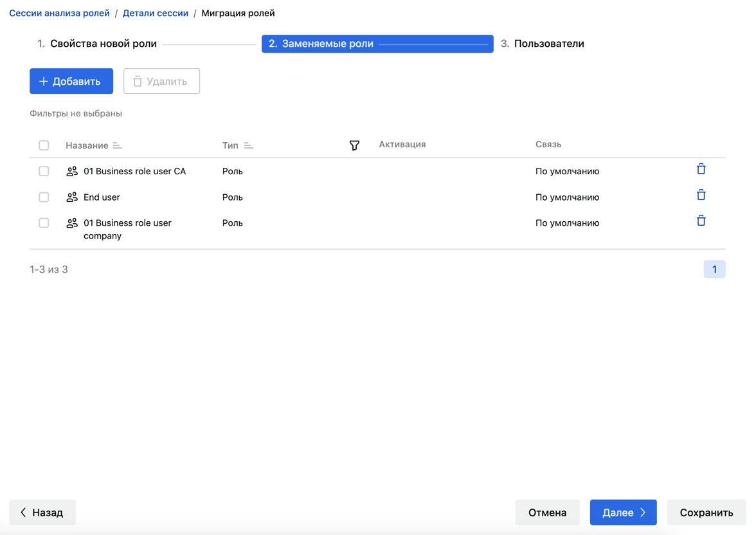Click trash icon for End user row
Image resolution: width=756 pixels, height=535 pixels.
pyautogui.click(x=701, y=195)
